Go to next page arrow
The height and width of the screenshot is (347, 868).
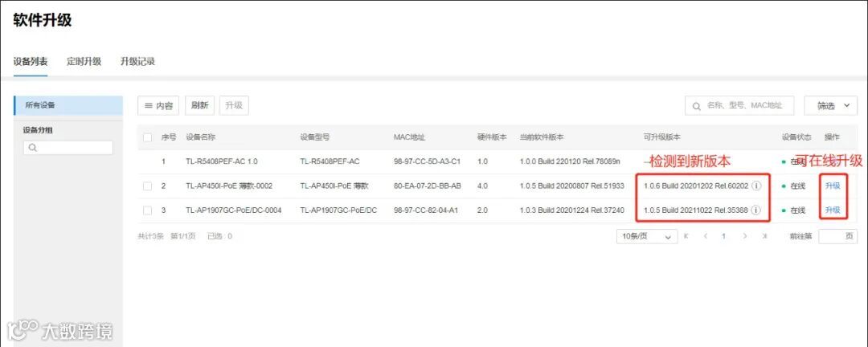[745, 236]
